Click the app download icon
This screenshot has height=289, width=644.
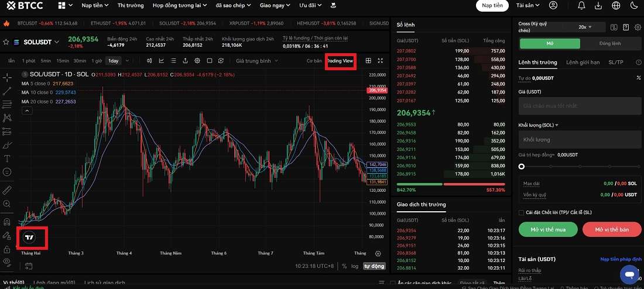click(x=598, y=5)
